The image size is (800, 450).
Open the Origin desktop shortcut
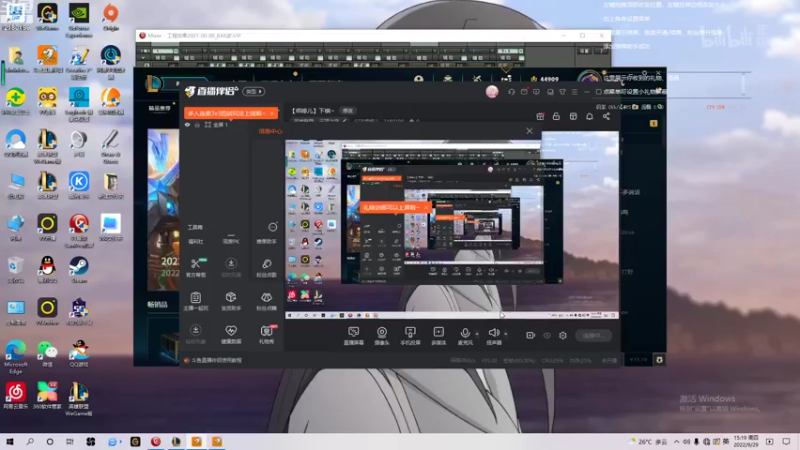pos(111,17)
